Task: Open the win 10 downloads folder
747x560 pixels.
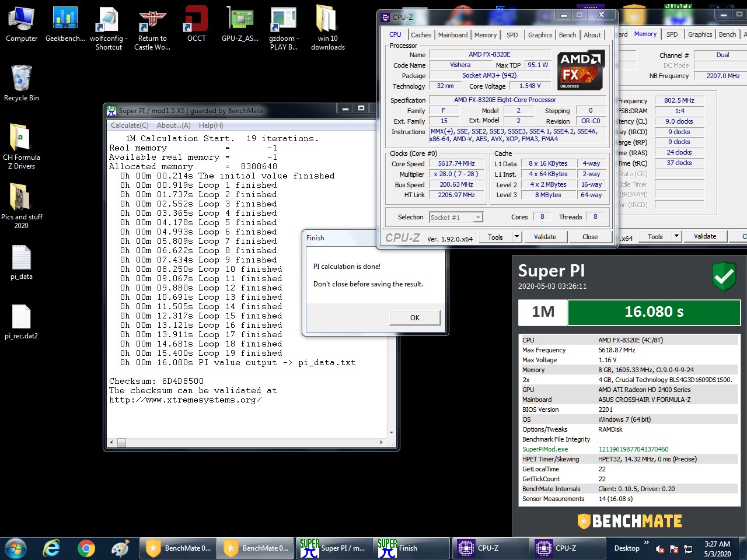Action: [327, 28]
